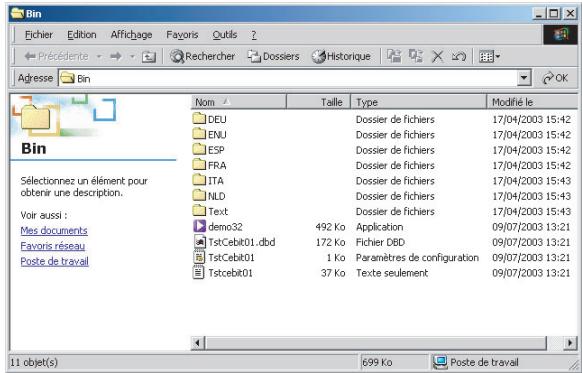The image size is (582, 373).
Task: Click the 699 Ko status bar entry
Action: pyautogui.click(x=377, y=362)
